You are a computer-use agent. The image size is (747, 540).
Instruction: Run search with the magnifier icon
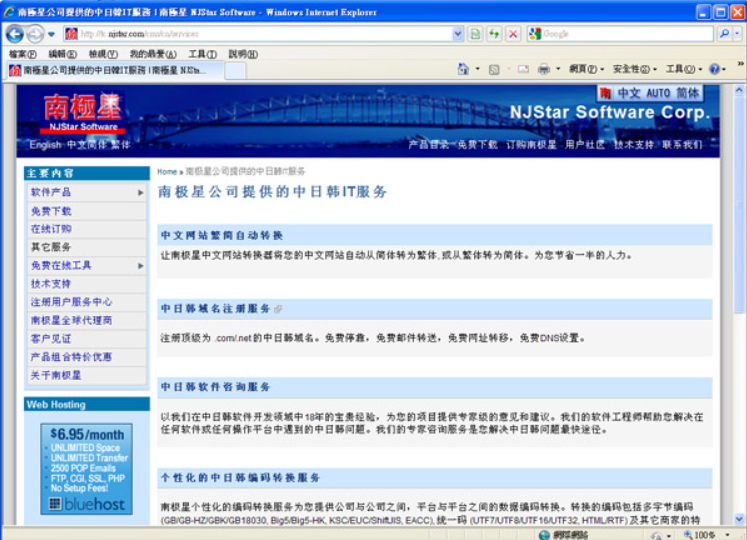tap(724, 34)
